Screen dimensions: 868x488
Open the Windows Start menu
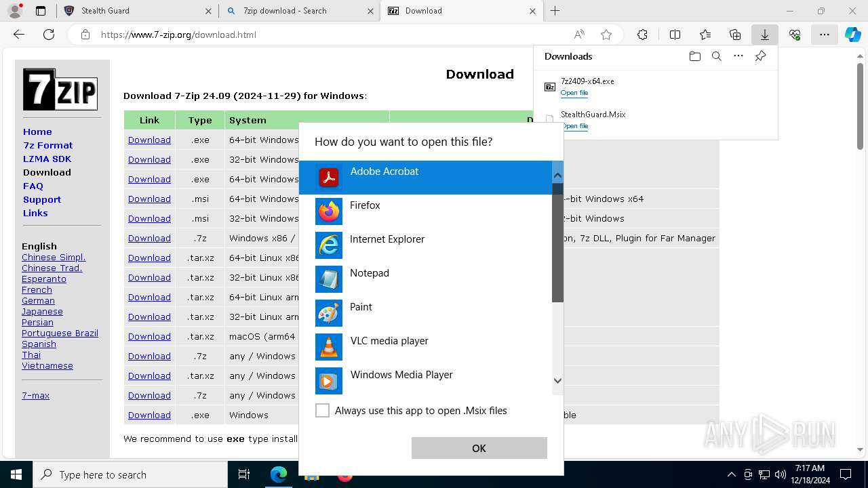pos(16,474)
